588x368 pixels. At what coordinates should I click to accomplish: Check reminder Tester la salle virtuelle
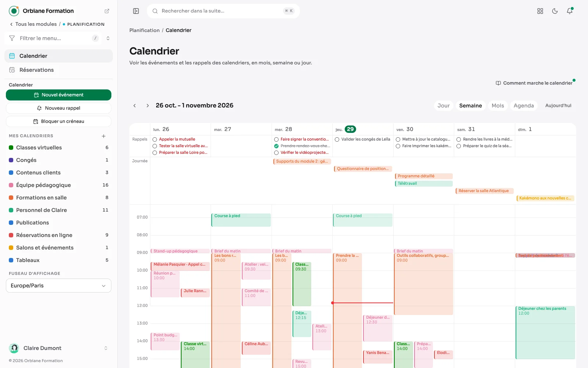pos(155,146)
